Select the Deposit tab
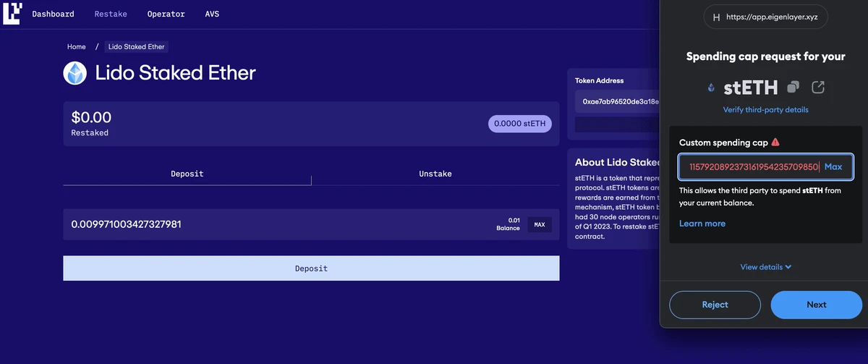Viewport: 868px width, 364px height. tap(187, 174)
